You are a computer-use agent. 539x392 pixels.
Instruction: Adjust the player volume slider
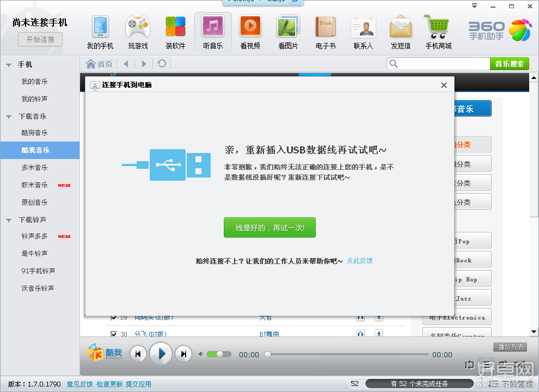click(x=219, y=354)
